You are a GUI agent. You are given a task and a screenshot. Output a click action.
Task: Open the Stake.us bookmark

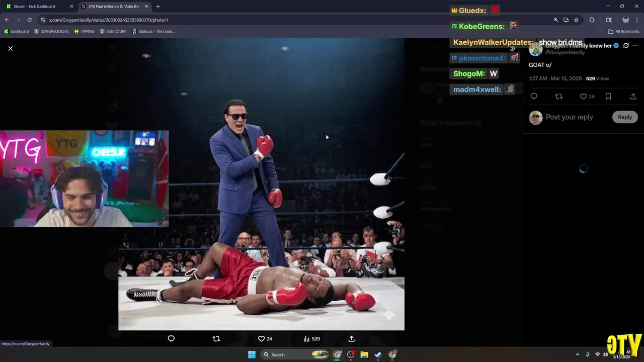coord(153,31)
